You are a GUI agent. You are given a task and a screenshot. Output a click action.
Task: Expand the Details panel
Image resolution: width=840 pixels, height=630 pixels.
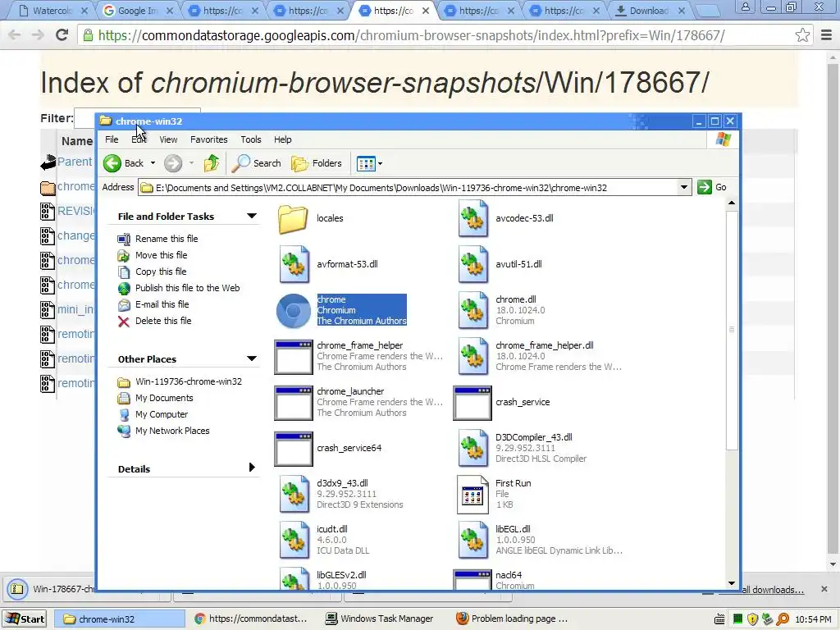[x=252, y=468]
